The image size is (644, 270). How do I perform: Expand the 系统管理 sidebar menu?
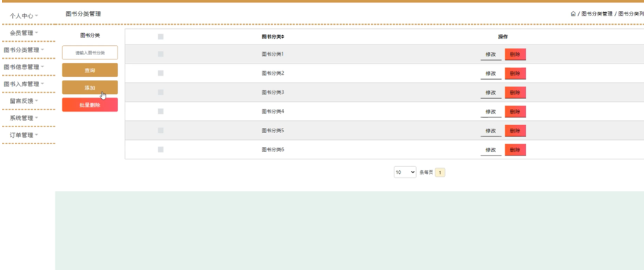tap(24, 118)
